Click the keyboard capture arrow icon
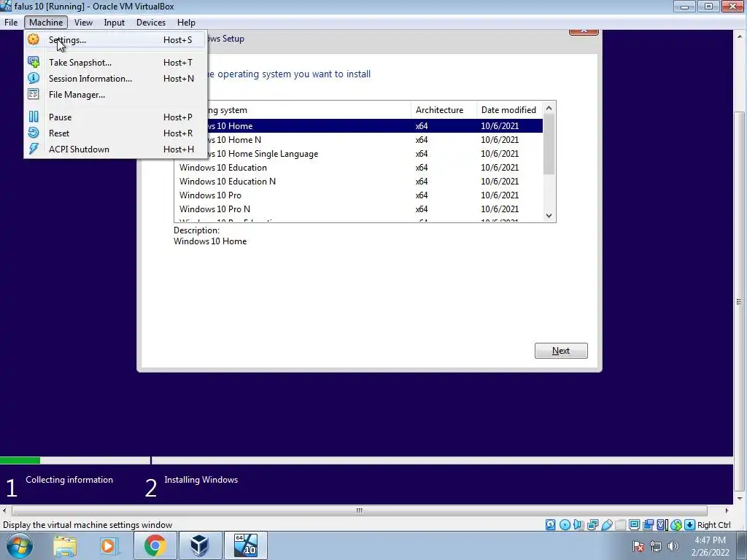 [689, 525]
